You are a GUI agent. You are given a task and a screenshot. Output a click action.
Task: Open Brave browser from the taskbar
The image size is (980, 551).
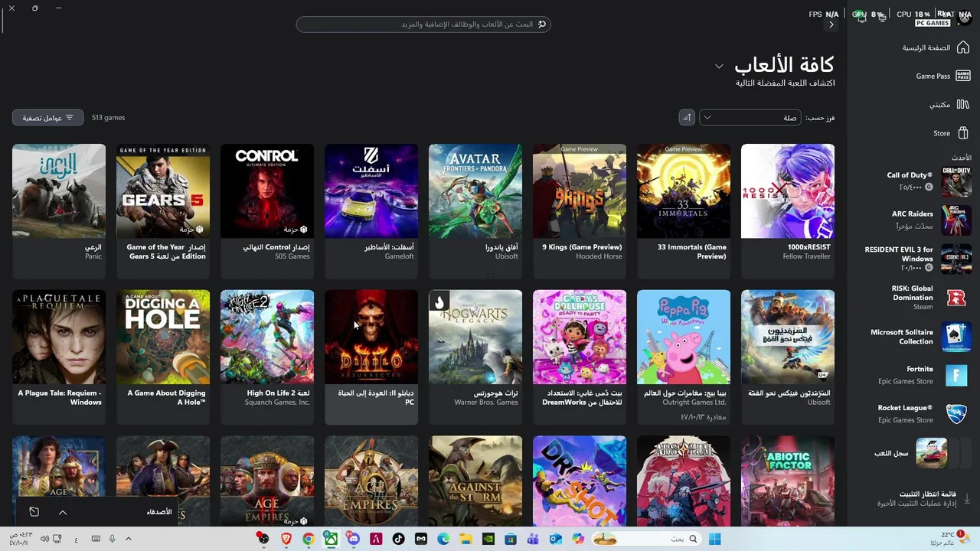286,539
